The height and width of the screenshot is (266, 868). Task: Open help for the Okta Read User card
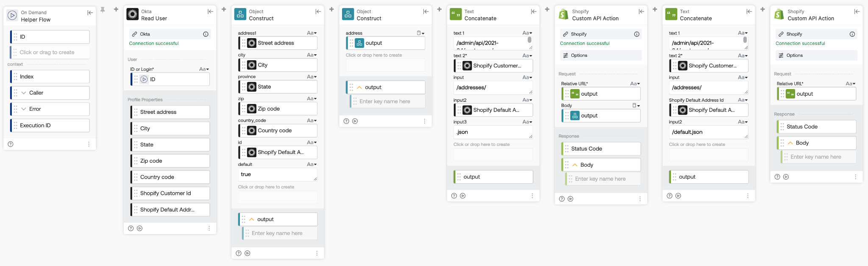tap(131, 228)
